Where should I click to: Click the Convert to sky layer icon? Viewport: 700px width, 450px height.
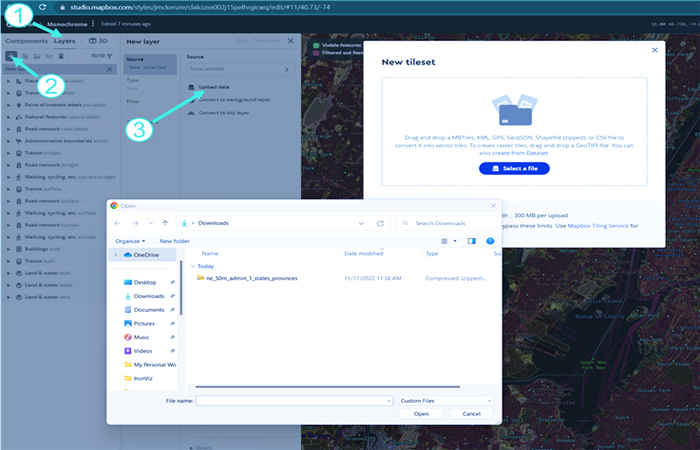(191, 113)
